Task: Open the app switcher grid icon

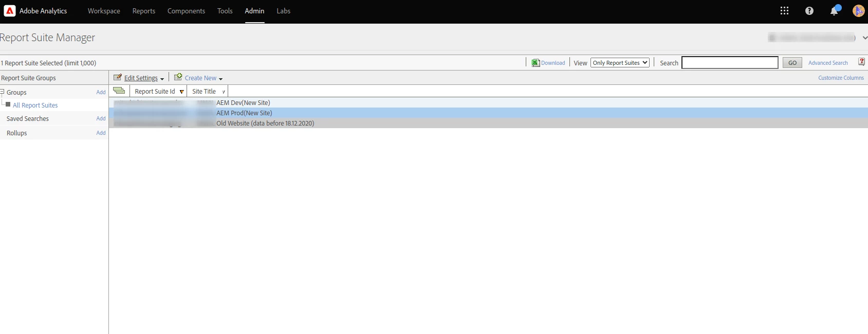Action: pyautogui.click(x=784, y=11)
